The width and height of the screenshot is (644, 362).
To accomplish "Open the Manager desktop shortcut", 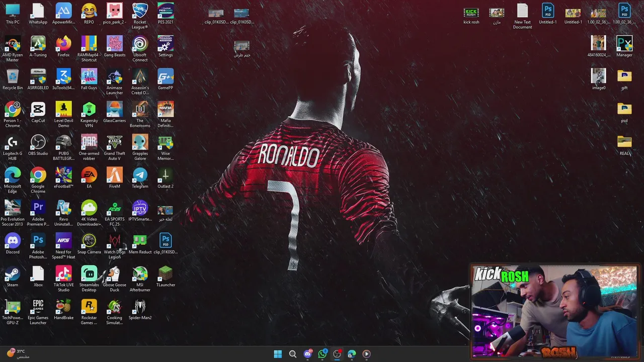I will click(x=624, y=46).
